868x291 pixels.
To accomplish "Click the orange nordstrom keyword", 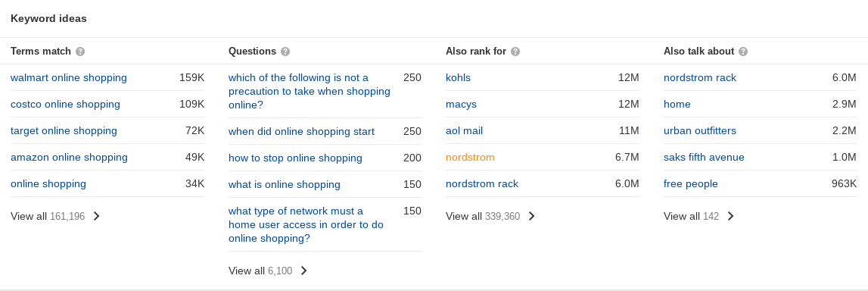I will pos(470,158).
